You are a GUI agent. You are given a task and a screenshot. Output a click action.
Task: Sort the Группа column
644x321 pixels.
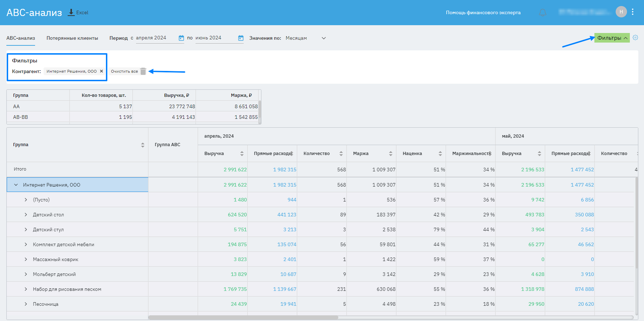pyautogui.click(x=142, y=145)
